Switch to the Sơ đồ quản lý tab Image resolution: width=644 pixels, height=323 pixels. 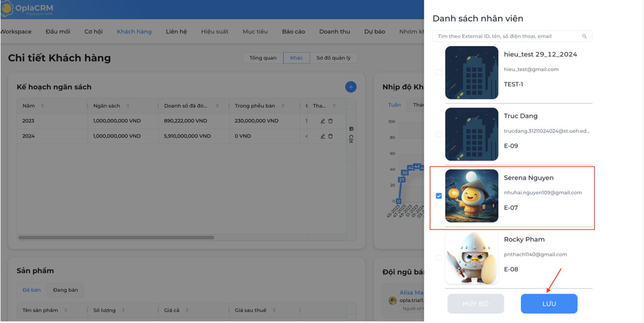(334, 58)
